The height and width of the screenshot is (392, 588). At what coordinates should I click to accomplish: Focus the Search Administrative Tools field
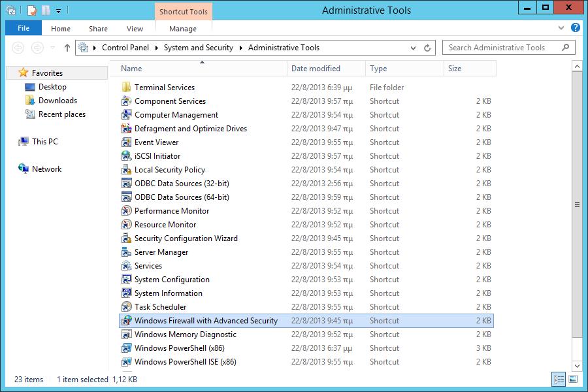click(x=509, y=48)
